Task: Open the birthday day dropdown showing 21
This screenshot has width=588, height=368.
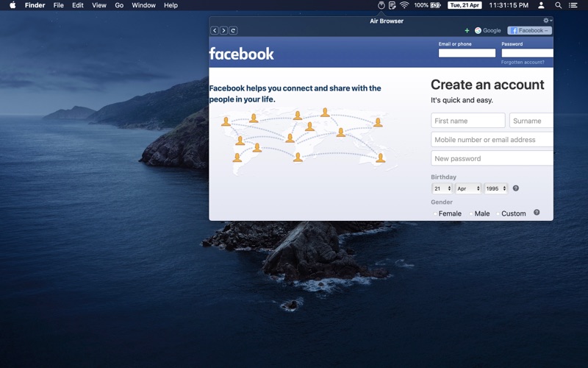Action: [x=442, y=188]
